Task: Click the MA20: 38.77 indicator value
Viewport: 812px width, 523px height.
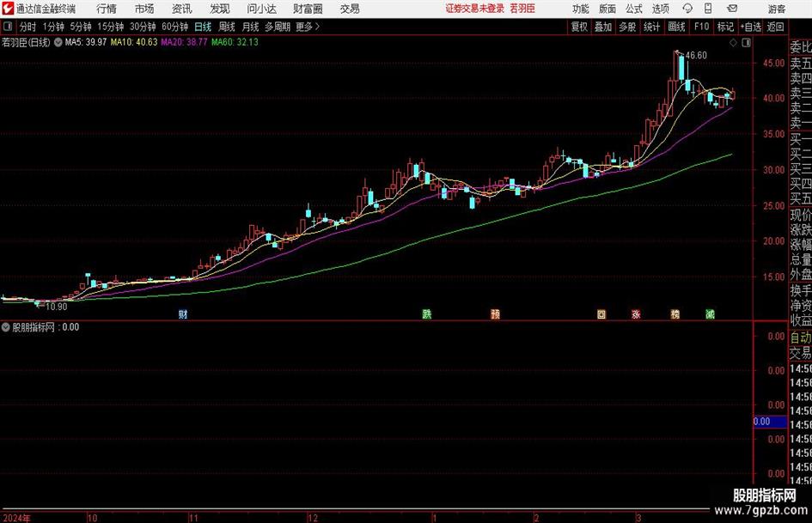Action: [x=185, y=42]
